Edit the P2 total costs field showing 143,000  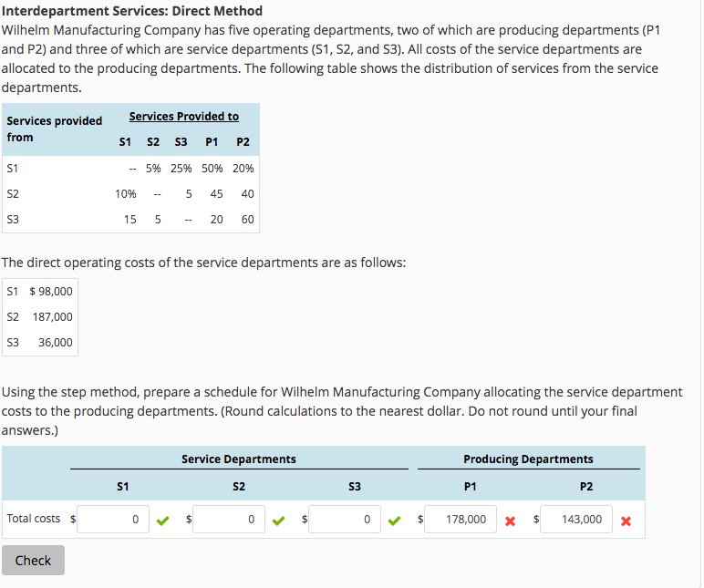[x=576, y=520]
